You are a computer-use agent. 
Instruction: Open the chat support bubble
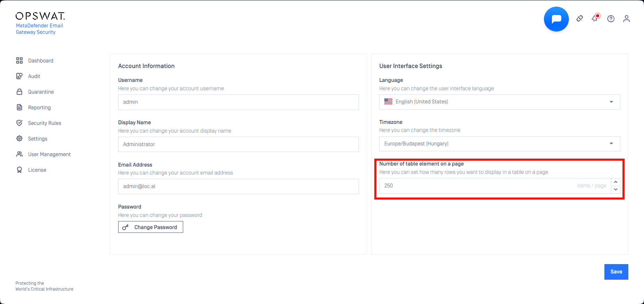coord(556,19)
